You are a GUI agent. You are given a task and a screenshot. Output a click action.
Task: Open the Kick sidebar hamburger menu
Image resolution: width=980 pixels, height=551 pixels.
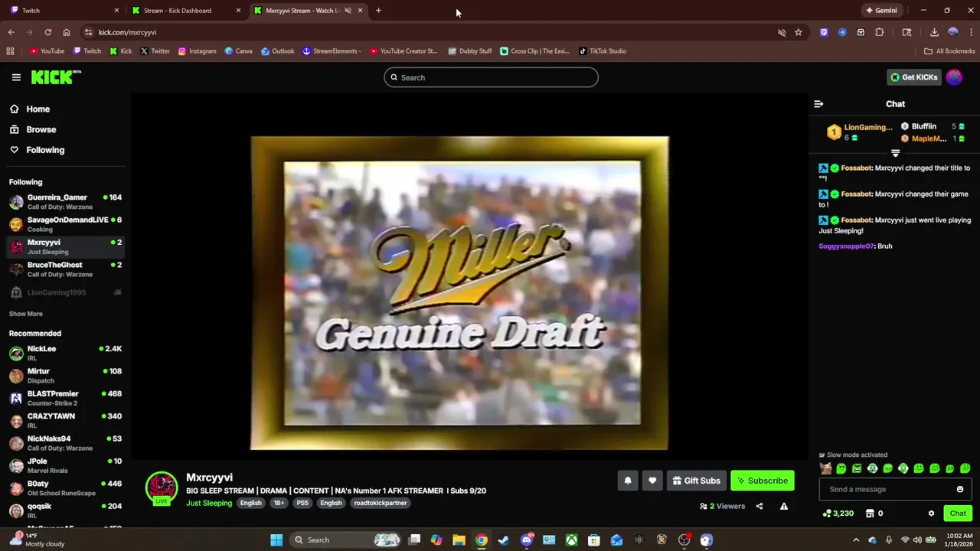(16, 77)
